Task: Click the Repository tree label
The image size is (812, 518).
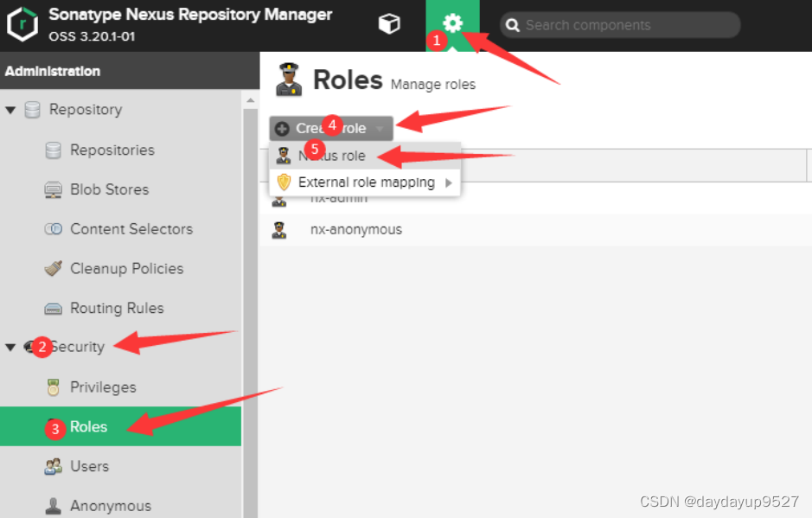Action: (86, 109)
